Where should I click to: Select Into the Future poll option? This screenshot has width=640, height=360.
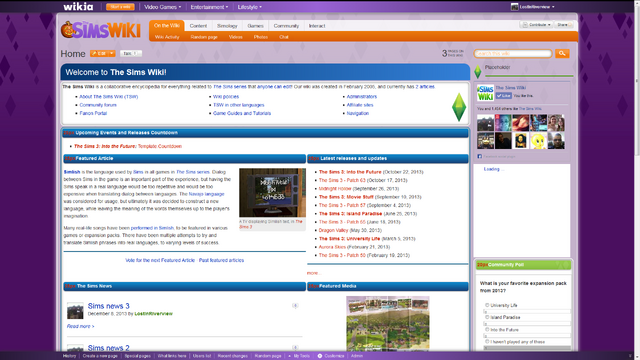click(x=487, y=329)
